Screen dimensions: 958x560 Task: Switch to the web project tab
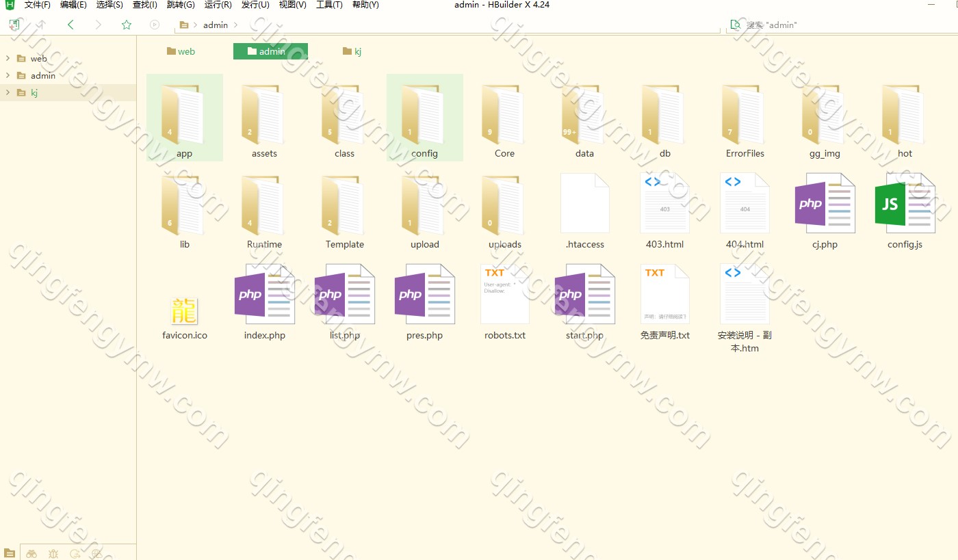coord(181,51)
